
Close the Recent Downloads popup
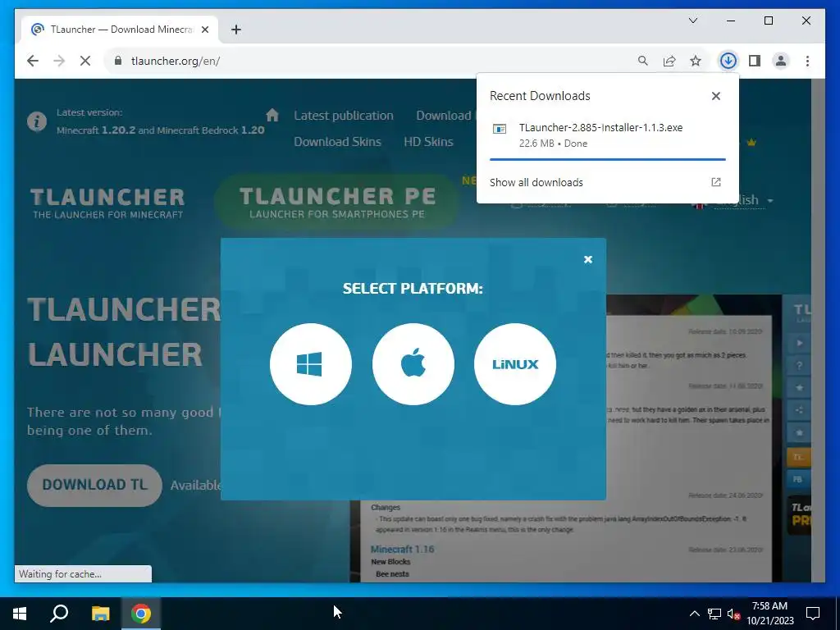(x=715, y=96)
